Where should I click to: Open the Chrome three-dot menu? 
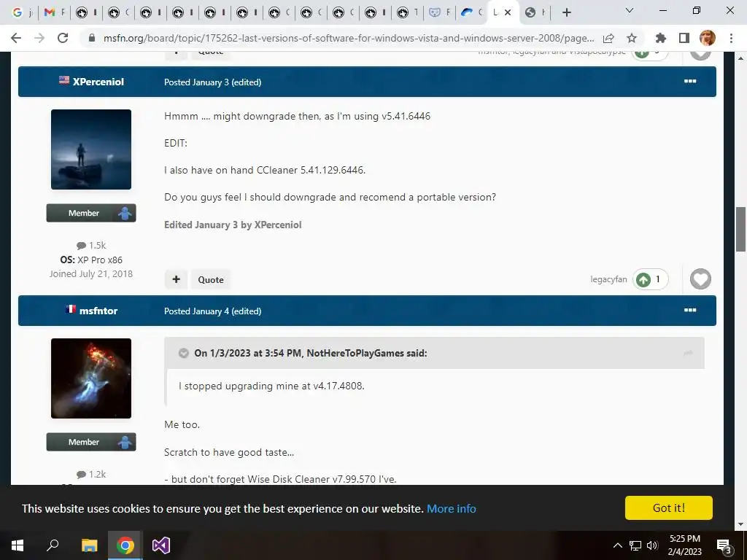pos(731,38)
